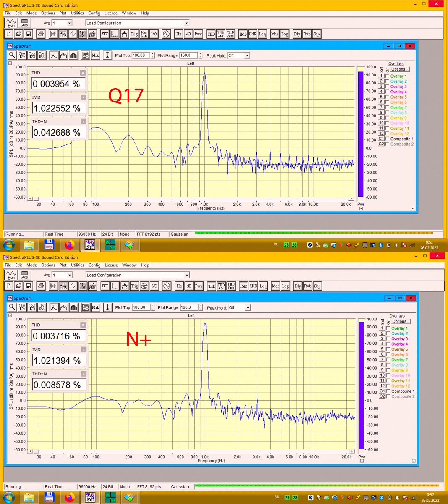
Task: Click Print icon in the Q17 window
Action: pos(41,34)
